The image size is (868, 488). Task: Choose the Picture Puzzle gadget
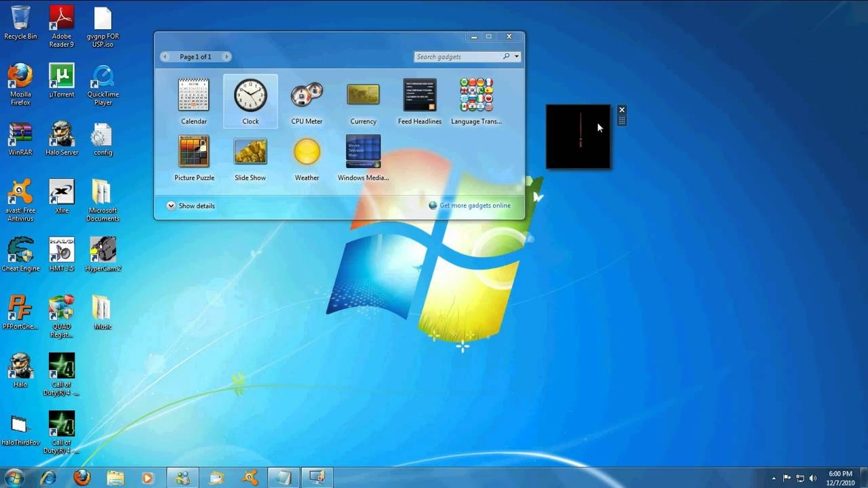tap(194, 158)
